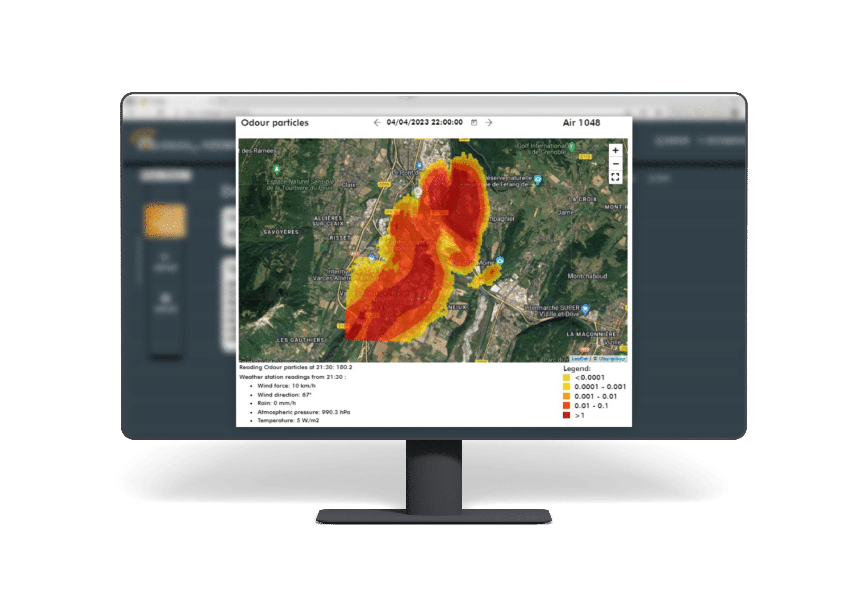Zoom in on the map
Viewport: 868px width, 608px height.
click(x=615, y=150)
